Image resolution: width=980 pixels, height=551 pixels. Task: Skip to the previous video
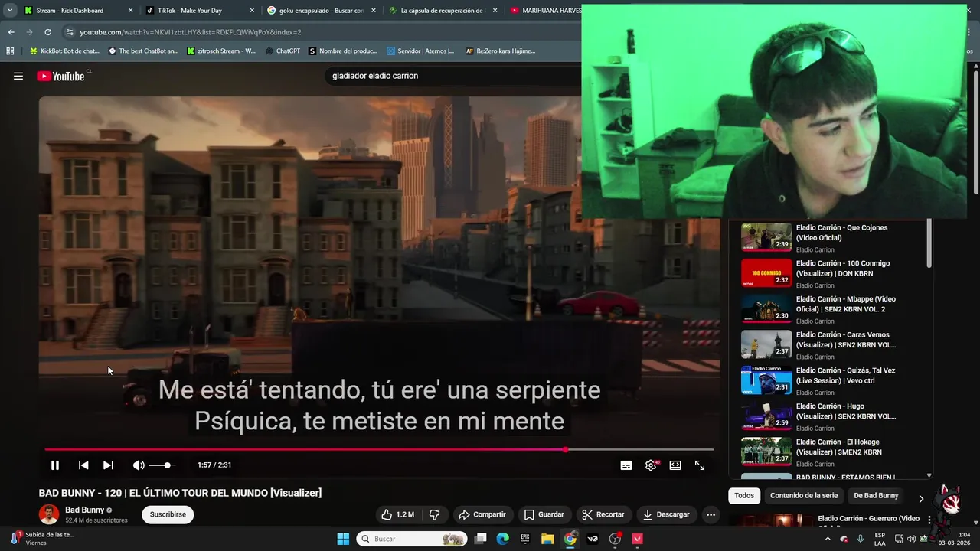click(x=83, y=465)
